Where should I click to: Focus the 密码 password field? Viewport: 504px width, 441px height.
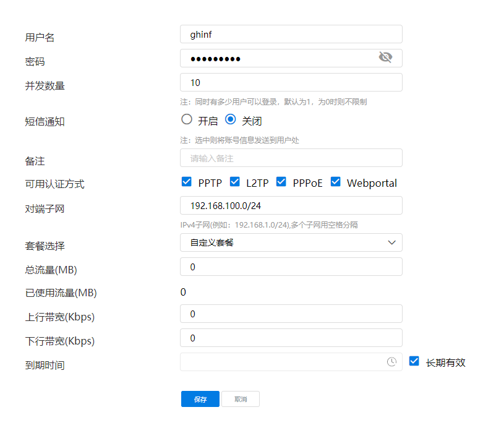(278, 58)
